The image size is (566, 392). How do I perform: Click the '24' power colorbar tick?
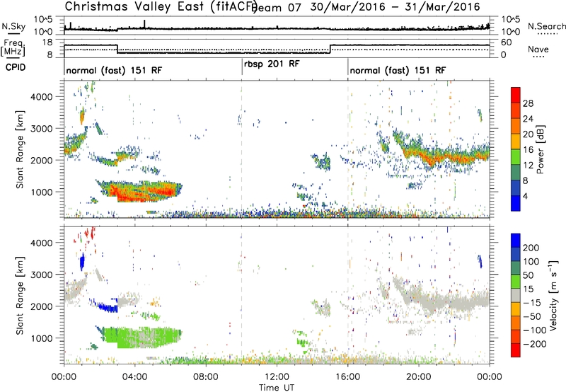pyautogui.click(x=528, y=119)
